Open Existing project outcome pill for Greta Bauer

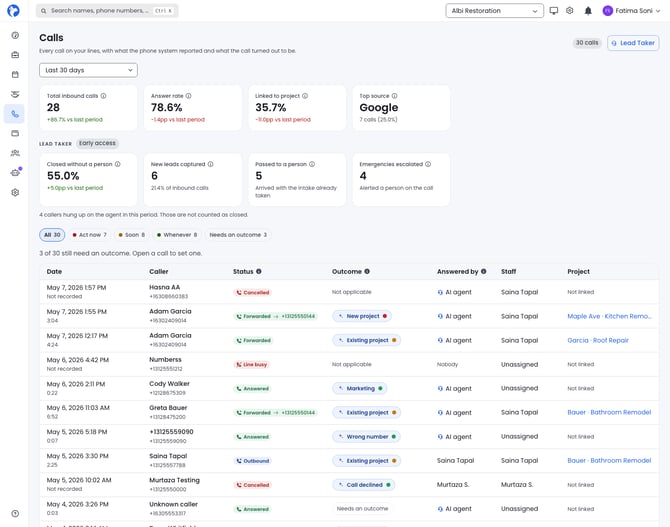366,412
